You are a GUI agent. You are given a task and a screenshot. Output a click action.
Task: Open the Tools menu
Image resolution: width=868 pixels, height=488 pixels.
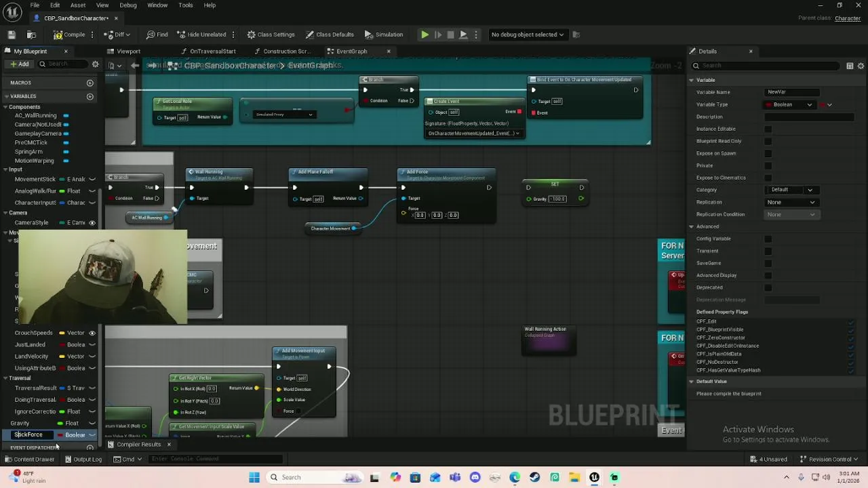186,5
